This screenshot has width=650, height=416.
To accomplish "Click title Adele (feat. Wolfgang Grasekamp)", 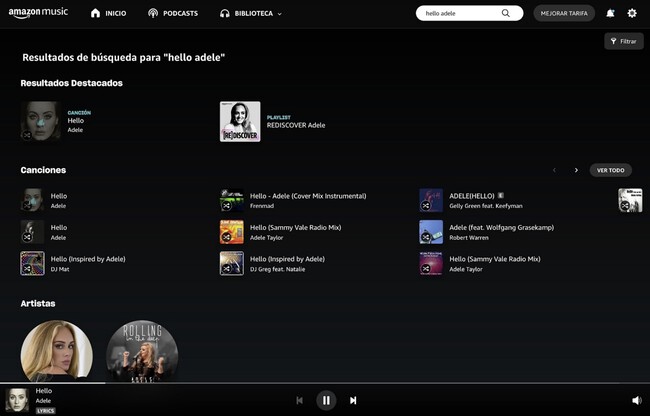I will (502, 227).
